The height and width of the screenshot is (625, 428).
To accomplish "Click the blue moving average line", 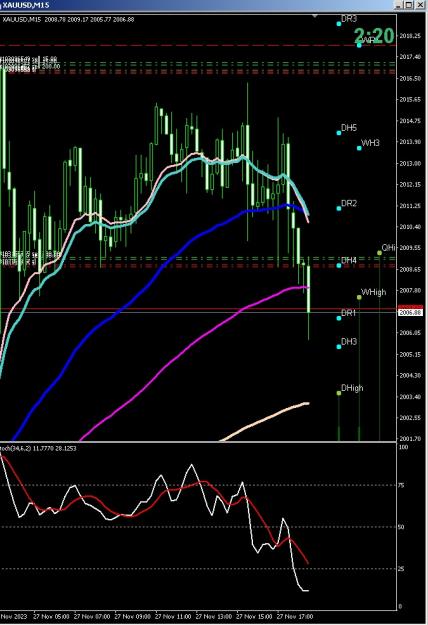I will (159, 271).
